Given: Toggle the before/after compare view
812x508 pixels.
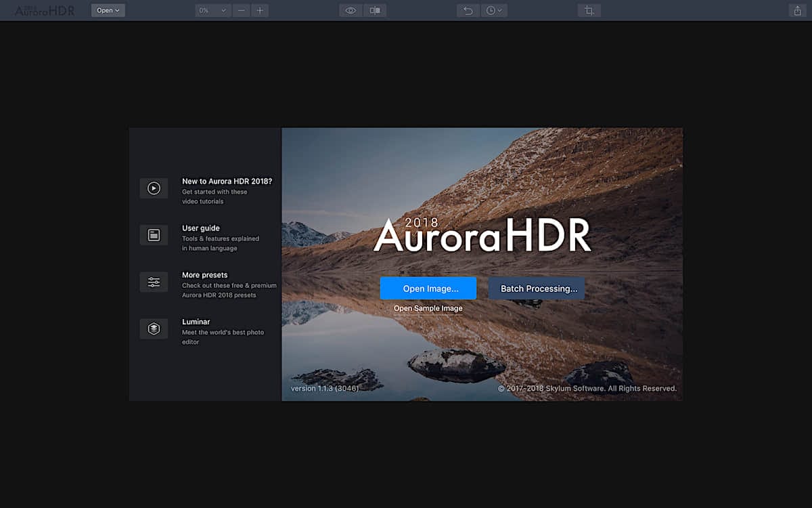Looking at the screenshot, I should 374,10.
